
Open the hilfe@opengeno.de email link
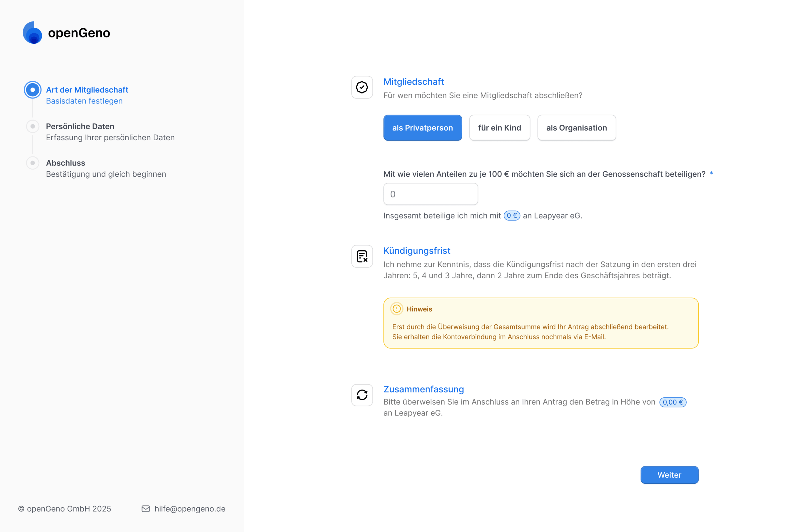(x=190, y=509)
